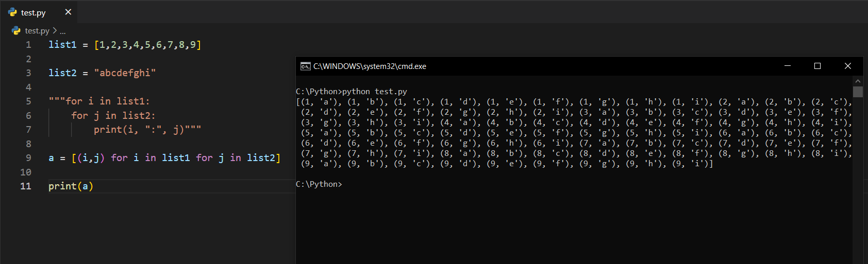Close the test.py editor tab

(68, 12)
